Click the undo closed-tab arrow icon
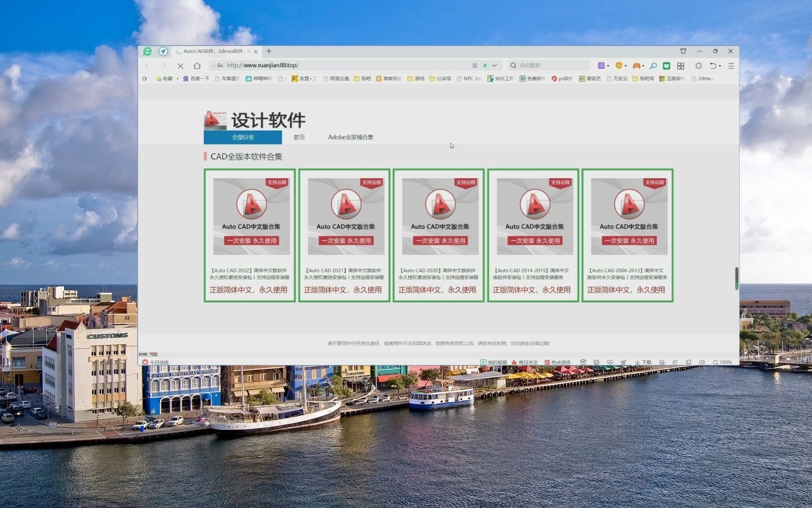Viewport: 812px width, 508px height. point(713,66)
